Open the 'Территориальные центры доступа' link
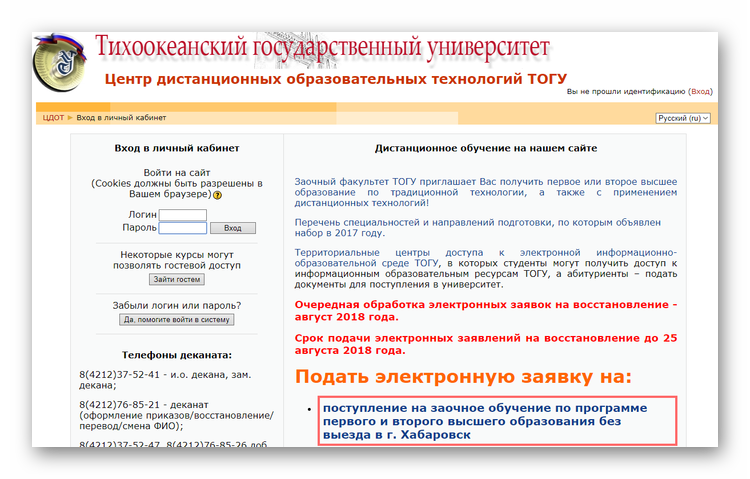 pyautogui.click(x=485, y=257)
